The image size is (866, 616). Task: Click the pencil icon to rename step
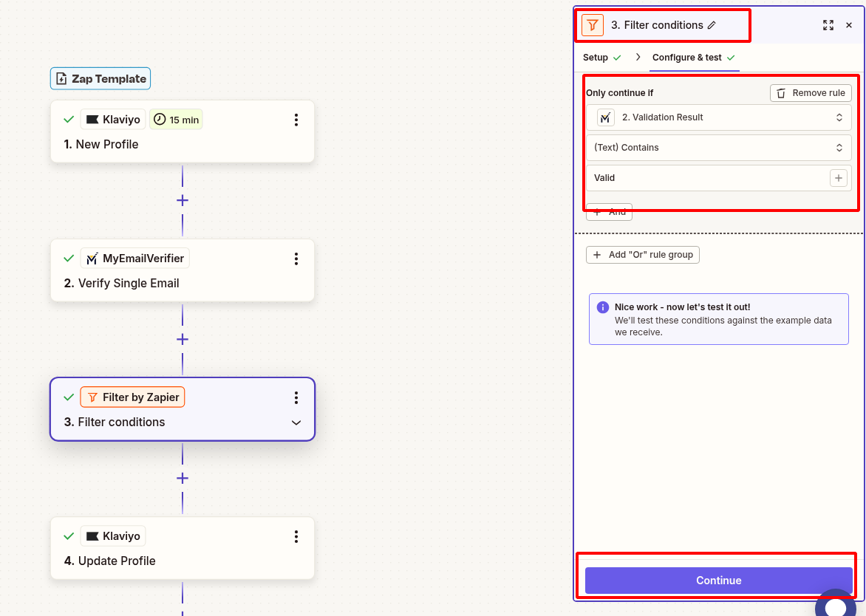coord(712,25)
